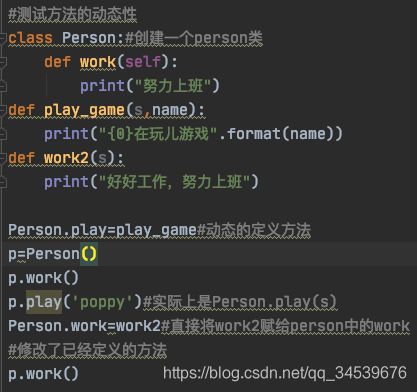Click the comment "#测试方法的动态性"

click(72, 15)
